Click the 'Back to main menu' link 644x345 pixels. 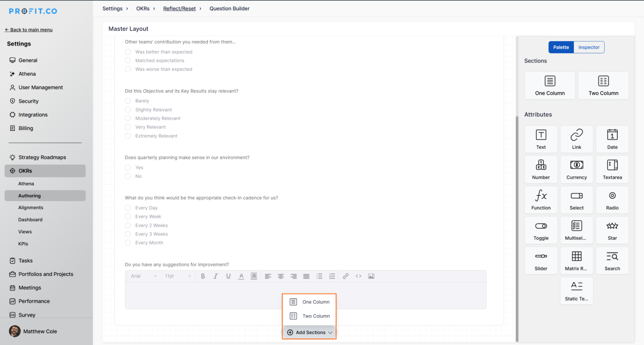(x=29, y=29)
